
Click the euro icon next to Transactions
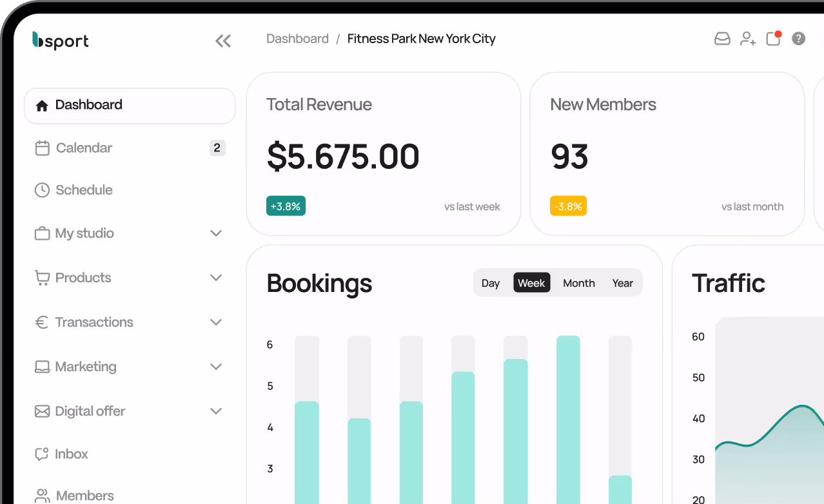pos(42,322)
